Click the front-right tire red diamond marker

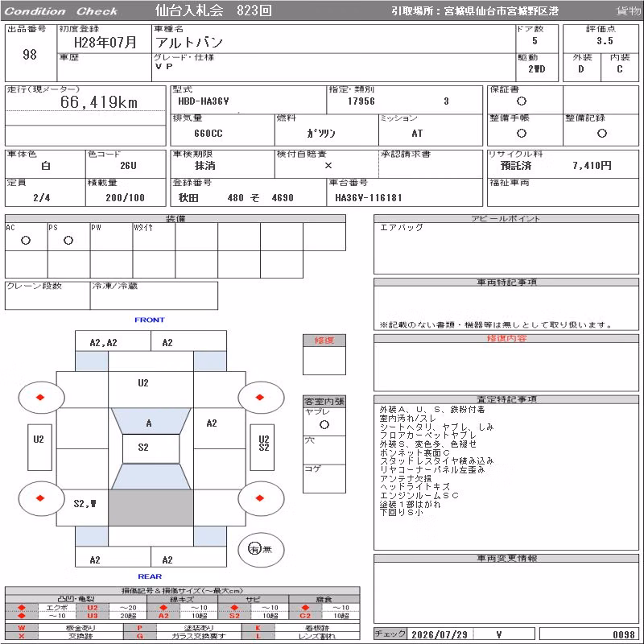click(x=259, y=397)
